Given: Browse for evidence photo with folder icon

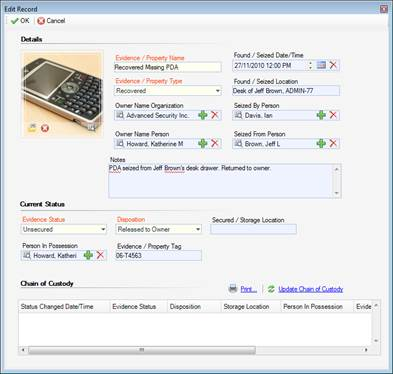Looking at the screenshot, I should (x=32, y=128).
